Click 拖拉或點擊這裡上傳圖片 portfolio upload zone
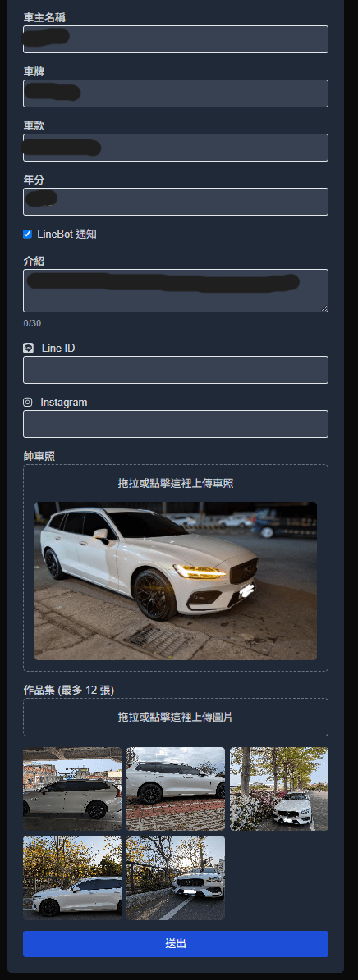Image resolution: width=358 pixels, height=980 pixels. pos(175,717)
